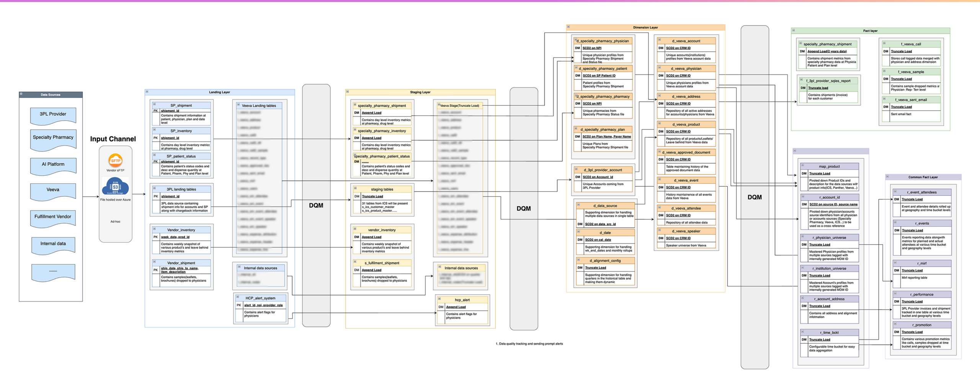Collapse the Staging Layer container

pyautogui.click(x=348, y=91)
